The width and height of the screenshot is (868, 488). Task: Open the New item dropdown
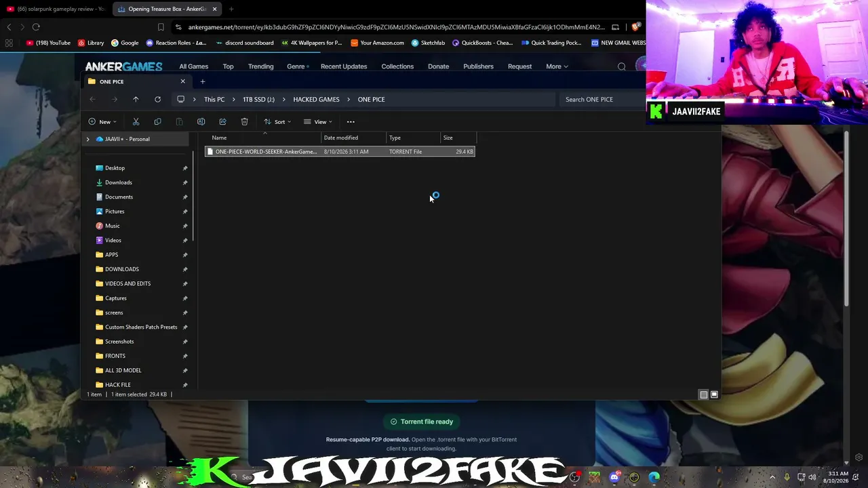(102, 122)
